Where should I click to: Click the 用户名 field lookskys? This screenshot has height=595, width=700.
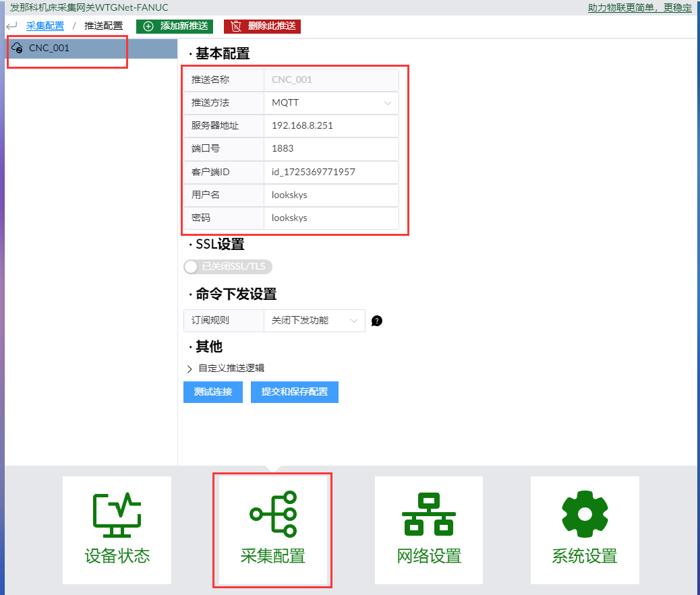[x=331, y=195]
